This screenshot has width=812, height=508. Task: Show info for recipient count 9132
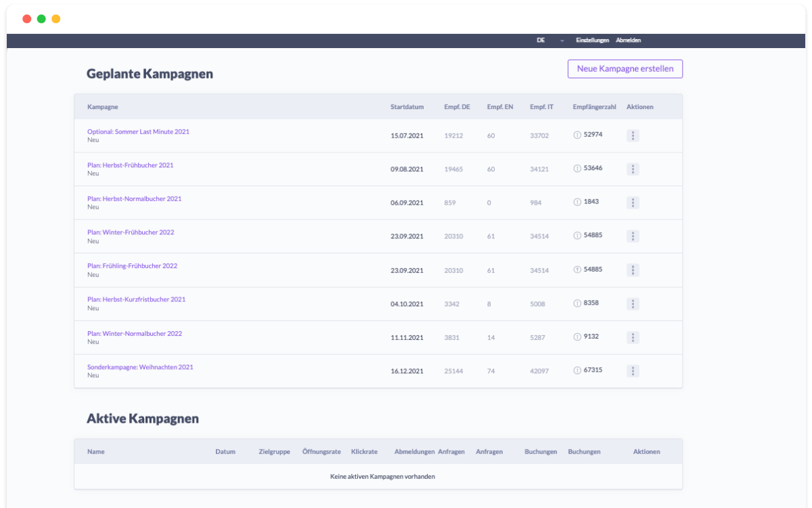tap(577, 337)
